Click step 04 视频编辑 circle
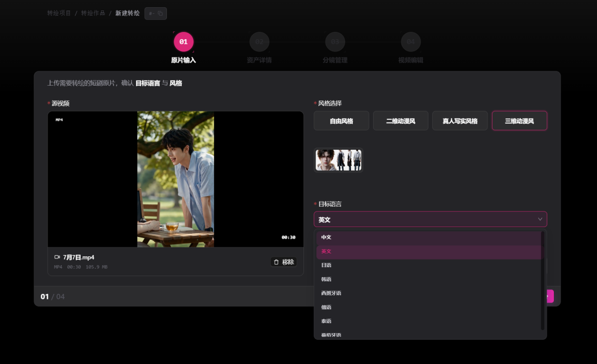Screen dimensions: 597x364 pyautogui.click(x=411, y=42)
